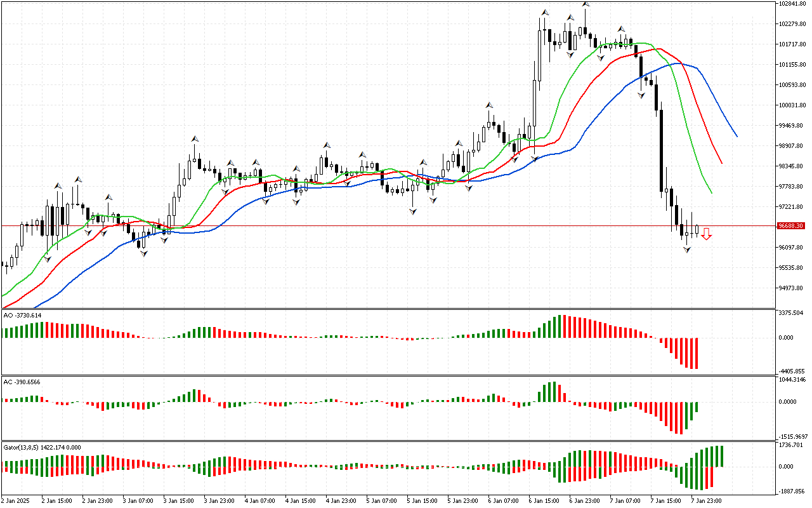This screenshot has height=508, width=812.
Task: Select the down fractal below the latest low candle
Action: pyautogui.click(x=686, y=251)
